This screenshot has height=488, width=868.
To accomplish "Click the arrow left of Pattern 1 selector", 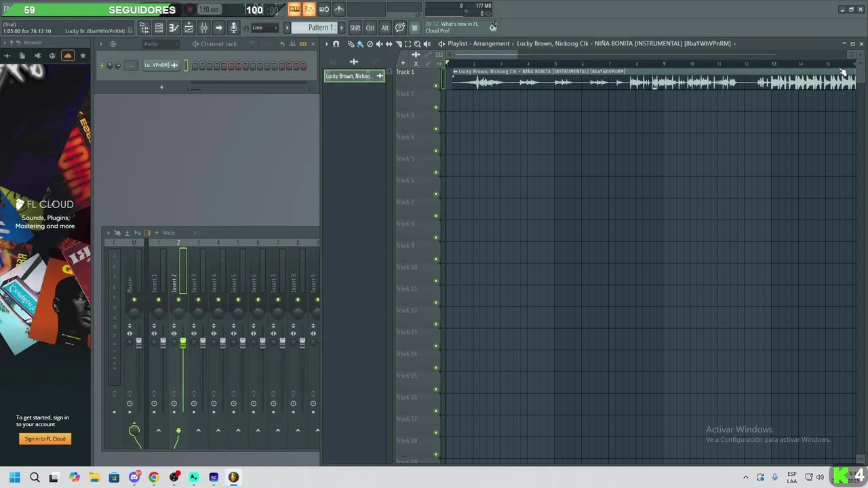I will pyautogui.click(x=288, y=28).
